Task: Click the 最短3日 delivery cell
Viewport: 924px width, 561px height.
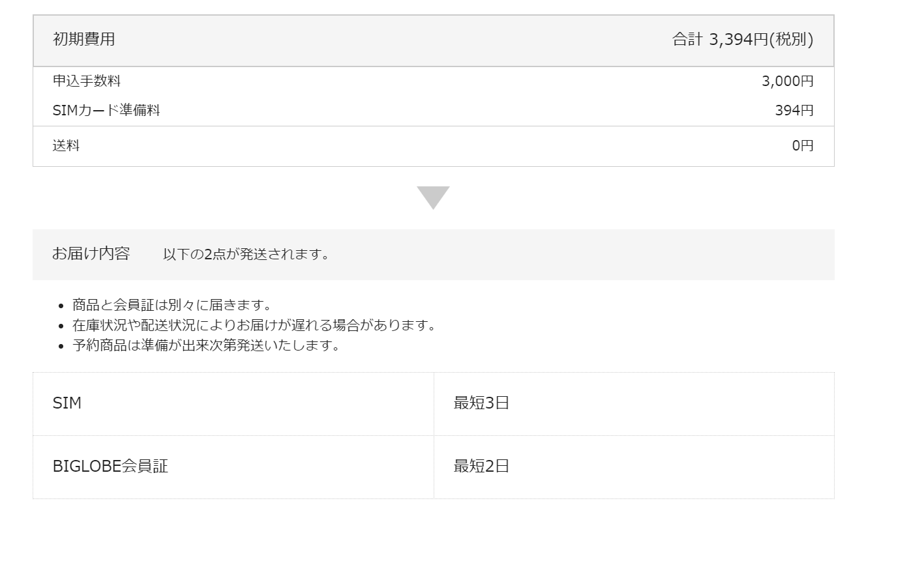Action: [x=634, y=404]
